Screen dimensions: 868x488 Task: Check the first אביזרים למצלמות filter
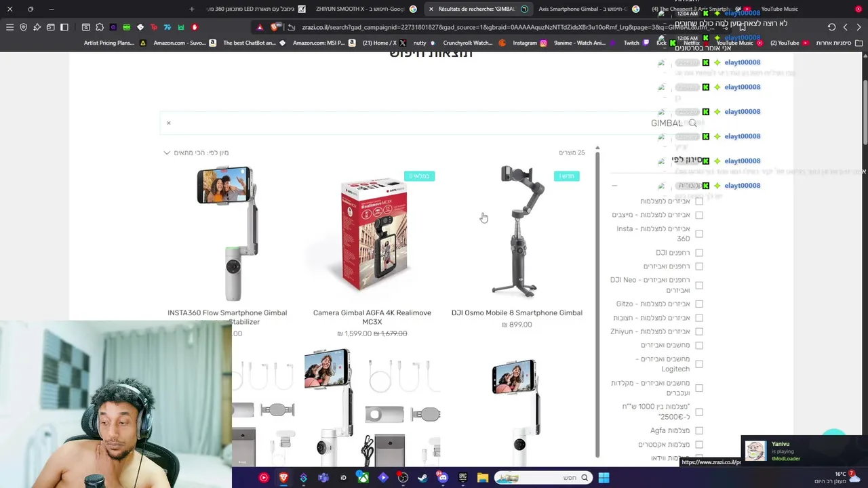pos(699,201)
